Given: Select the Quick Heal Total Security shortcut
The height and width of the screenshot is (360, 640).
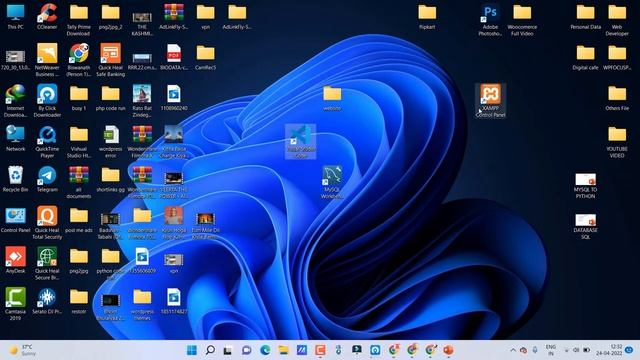Looking at the screenshot, I should tap(47, 223).
